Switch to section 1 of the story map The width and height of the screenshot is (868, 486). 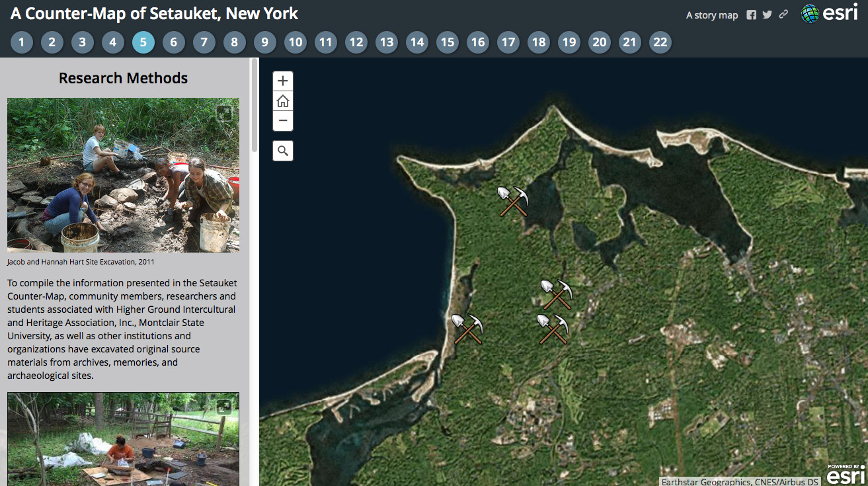tap(21, 42)
